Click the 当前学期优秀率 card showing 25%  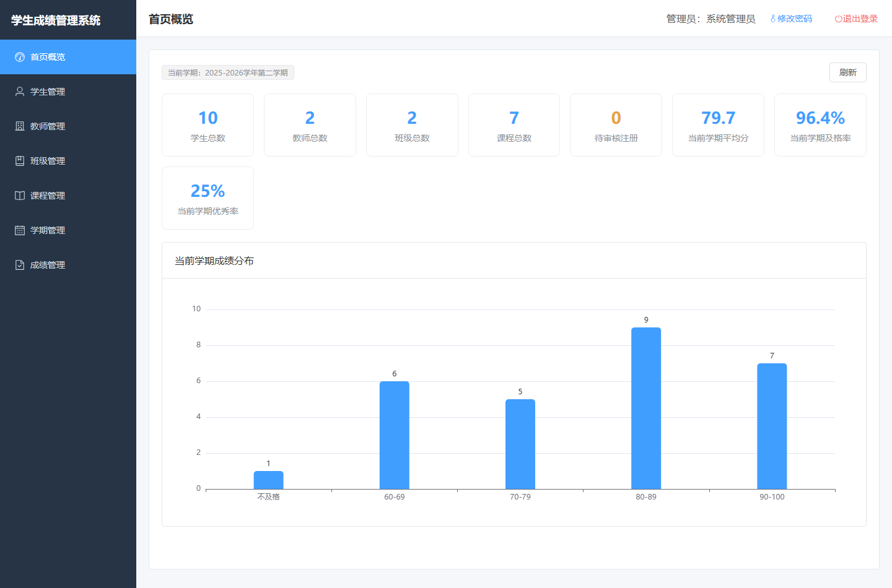pos(208,198)
